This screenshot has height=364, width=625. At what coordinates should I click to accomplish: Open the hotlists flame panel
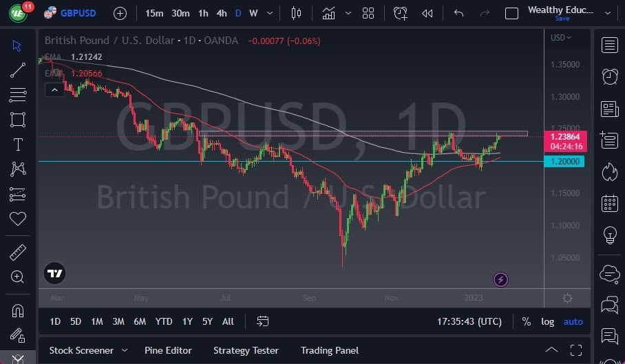coord(609,171)
